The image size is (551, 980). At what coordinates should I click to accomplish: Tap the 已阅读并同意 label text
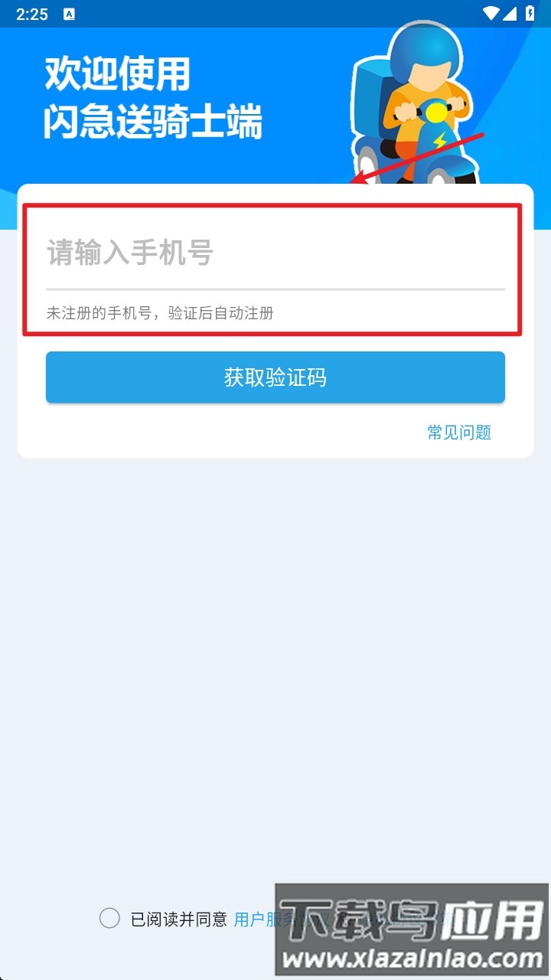(x=179, y=920)
